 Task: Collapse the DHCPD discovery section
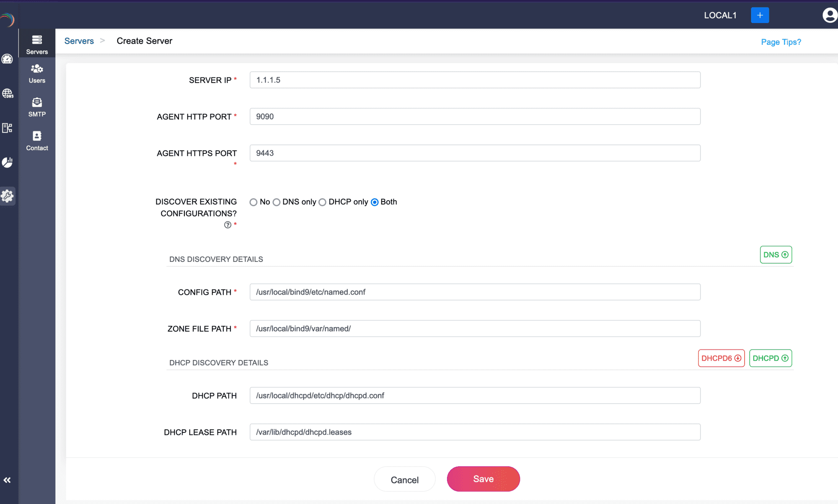[x=770, y=358]
